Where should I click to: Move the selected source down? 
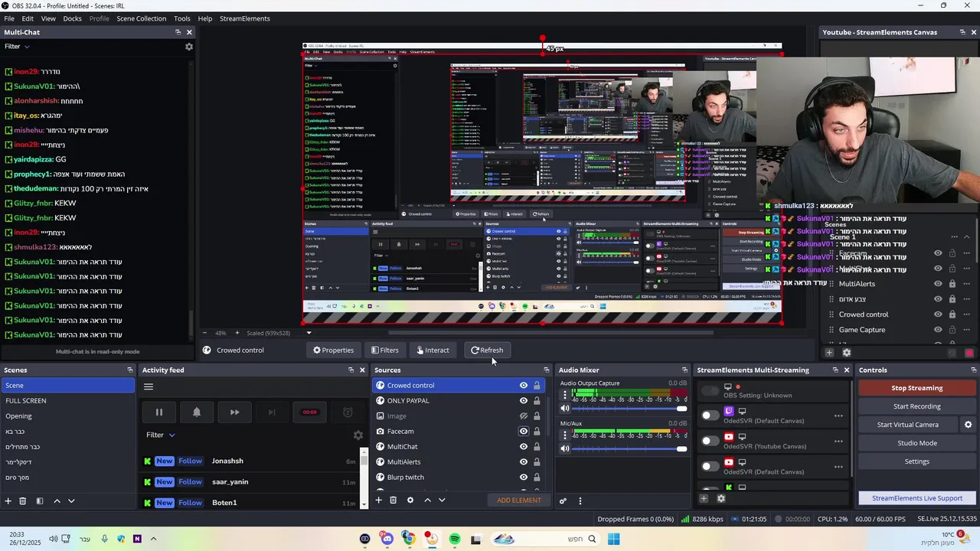[x=442, y=500]
